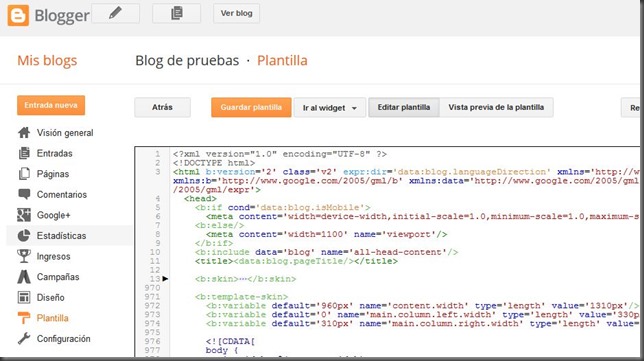Save template using Guardar plantilla
644x361 pixels.
(x=251, y=107)
